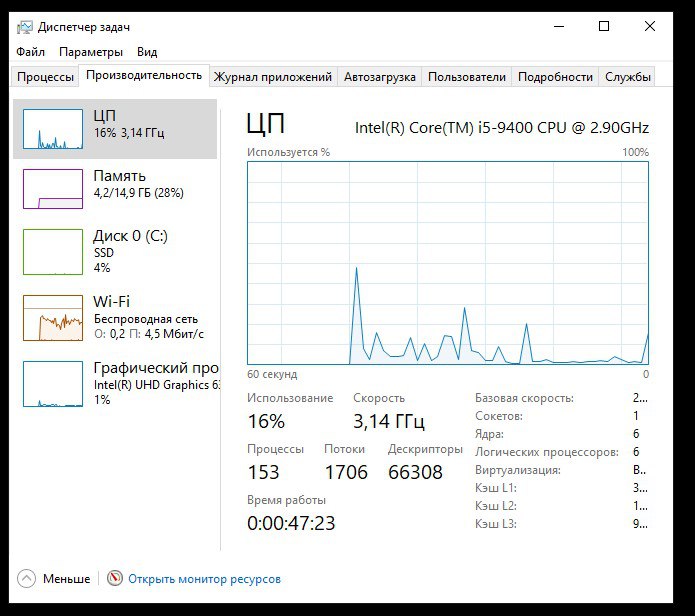The width and height of the screenshot is (695, 616).
Task: Maximize the Диспетчер задач window
Action: tap(604, 26)
